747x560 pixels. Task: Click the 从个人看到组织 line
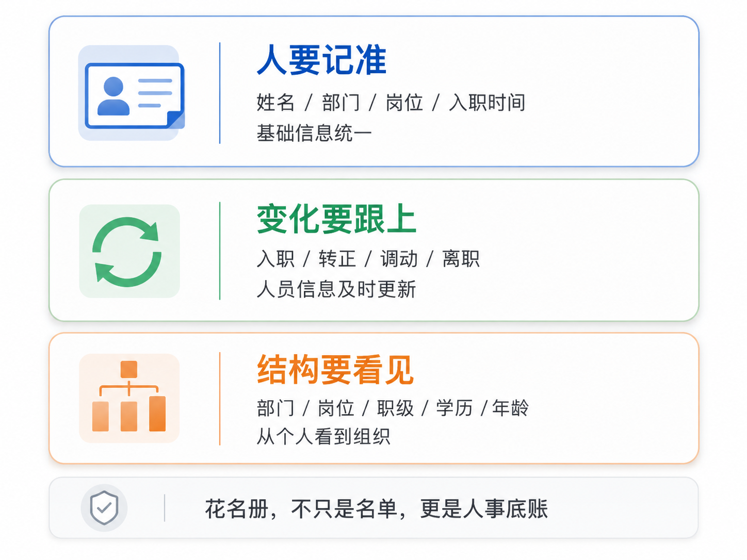323,437
